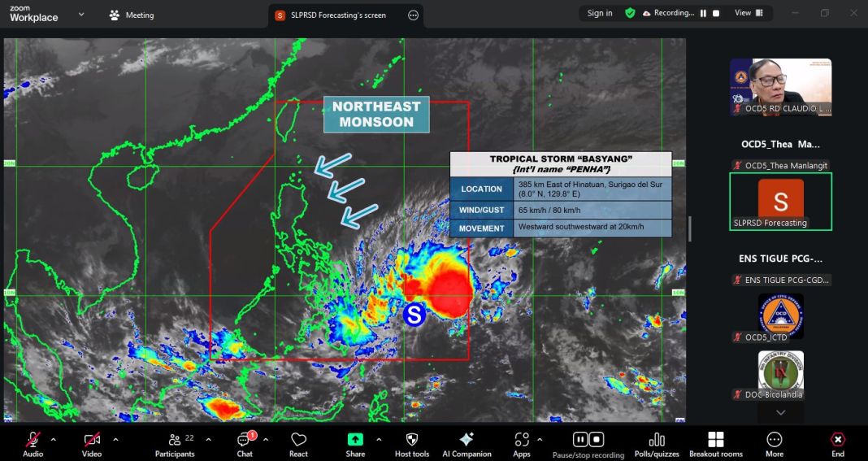Viewport: 868px width, 461px height.
Task: Open Polls/quizzes icon
Action: coord(657,439)
